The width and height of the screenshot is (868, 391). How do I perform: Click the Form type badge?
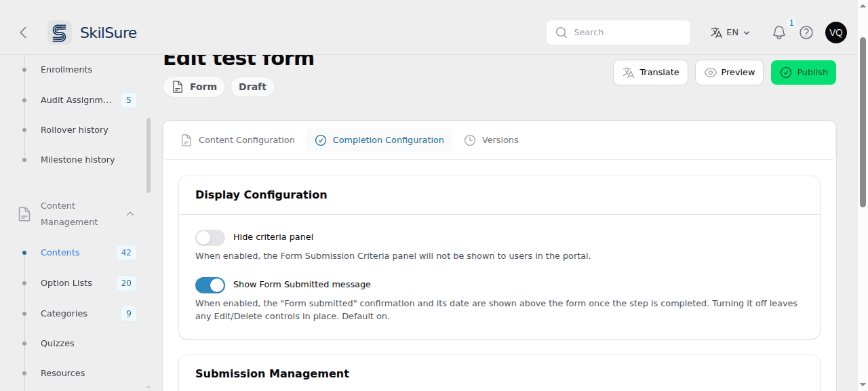(194, 87)
